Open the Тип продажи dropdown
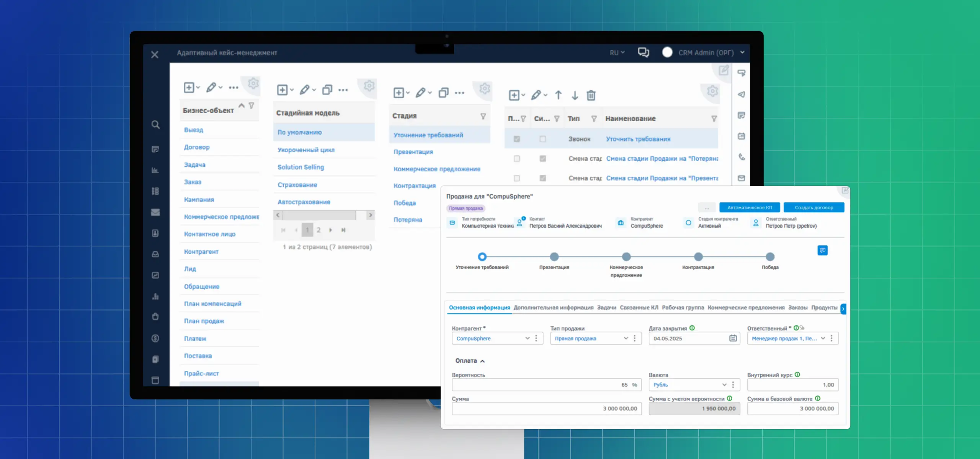This screenshot has height=459, width=980. (626, 338)
